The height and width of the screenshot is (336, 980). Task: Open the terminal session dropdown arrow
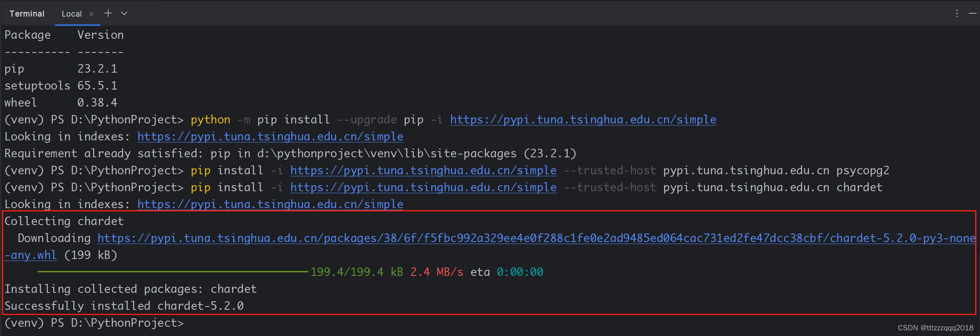click(x=124, y=13)
